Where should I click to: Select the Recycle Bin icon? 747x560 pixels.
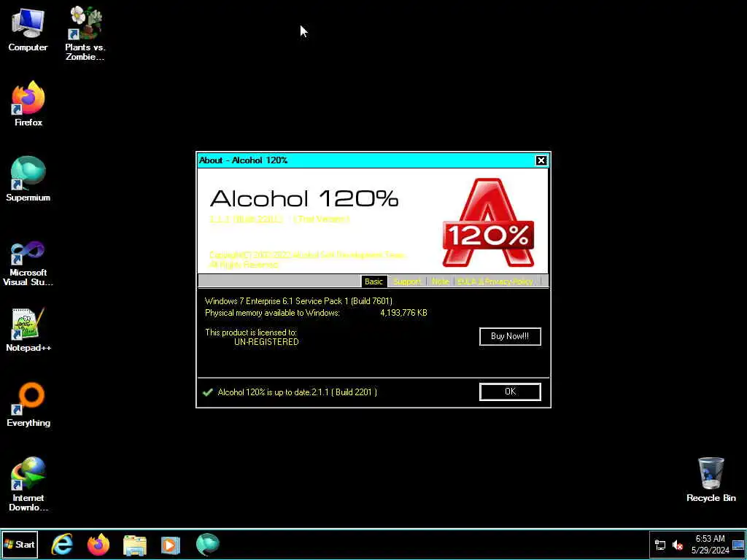pos(711,480)
